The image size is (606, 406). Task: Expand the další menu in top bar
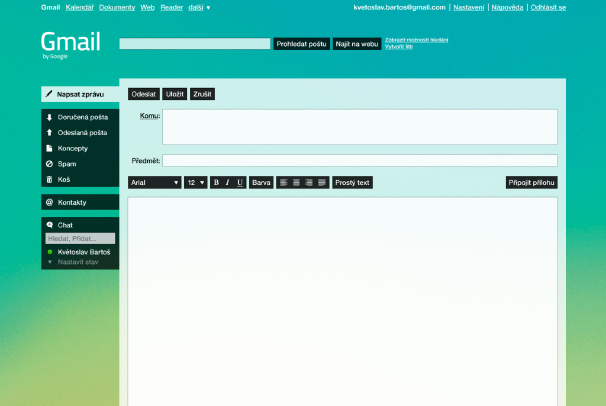[x=199, y=7]
